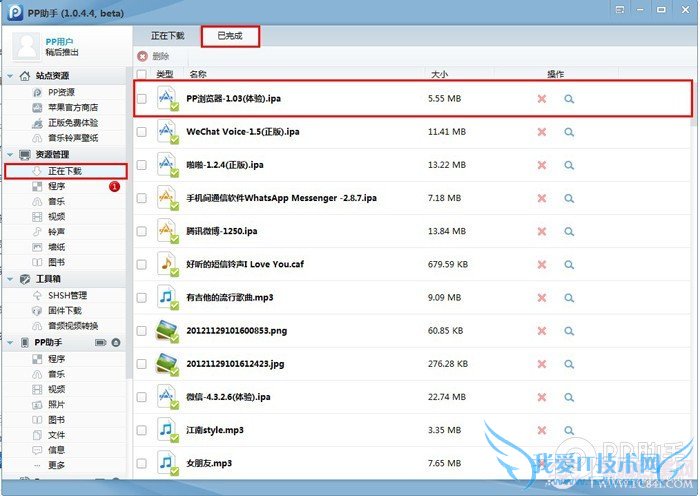Sort by the 名称 column header
The image size is (700, 496).
198,74
